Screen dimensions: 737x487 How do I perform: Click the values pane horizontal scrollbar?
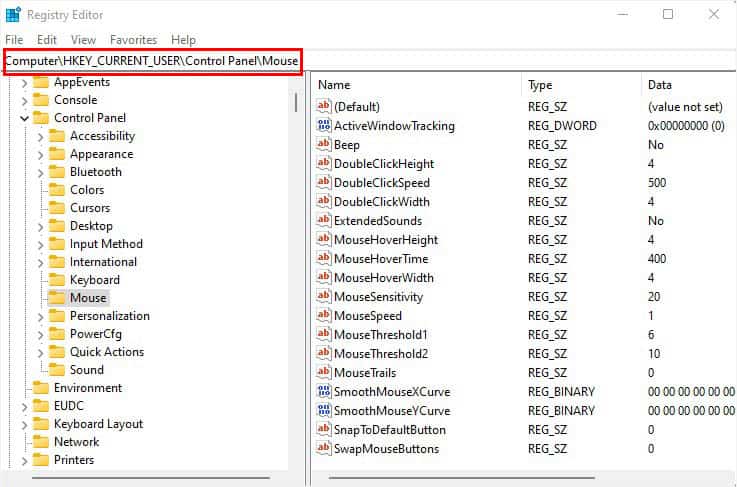pos(462,478)
